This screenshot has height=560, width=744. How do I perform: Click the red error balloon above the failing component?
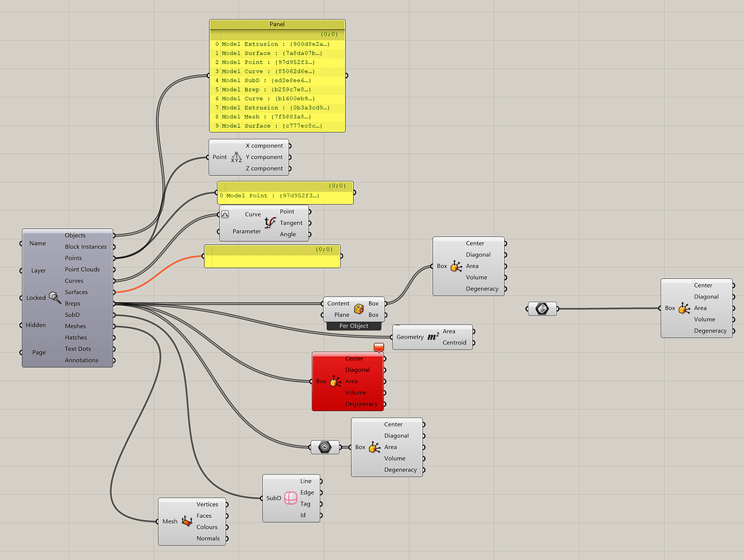(379, 347)
